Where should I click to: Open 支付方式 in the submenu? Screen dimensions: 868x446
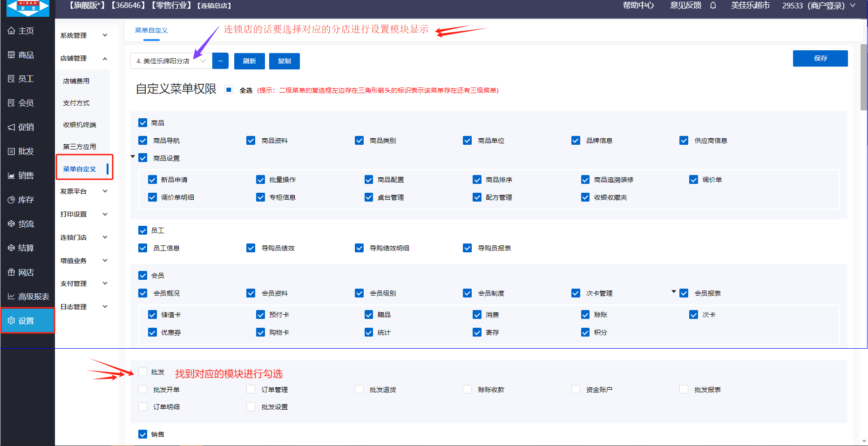pyautogui.click(x=76, y=103)
